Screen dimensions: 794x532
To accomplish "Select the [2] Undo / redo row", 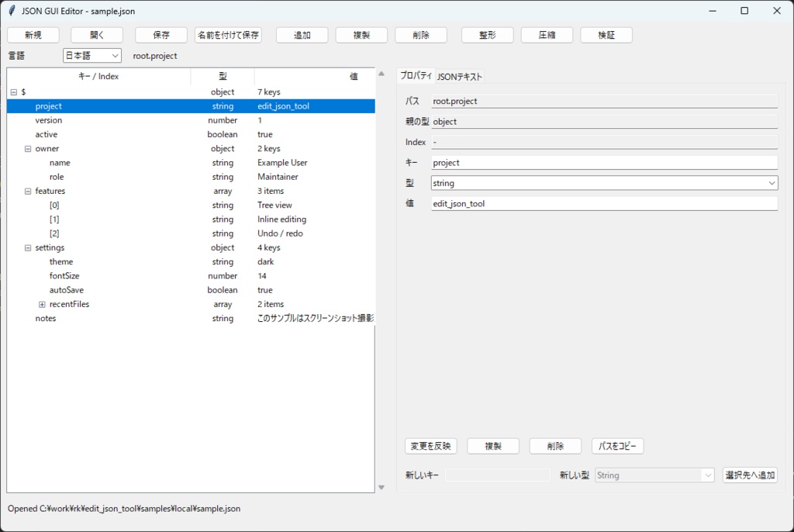I will [191, 233].
